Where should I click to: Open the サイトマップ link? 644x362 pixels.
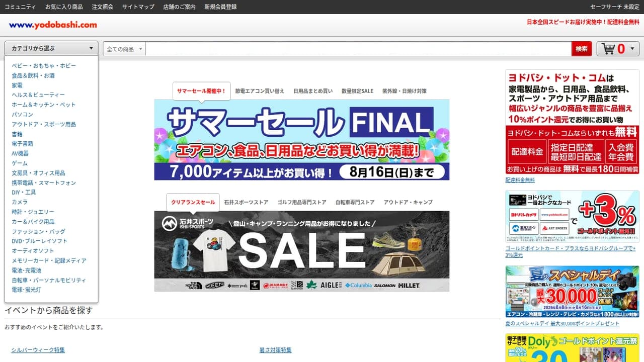138,7
